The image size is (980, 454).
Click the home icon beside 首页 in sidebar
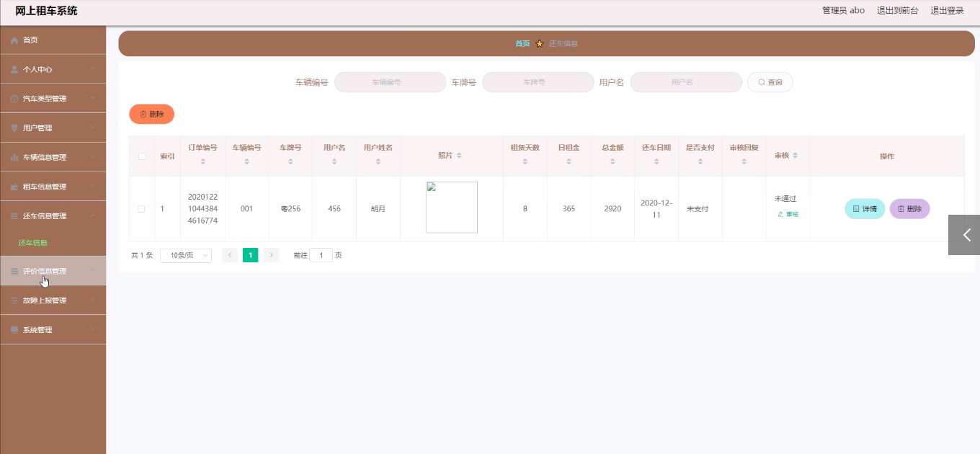(x=14, y=40)
